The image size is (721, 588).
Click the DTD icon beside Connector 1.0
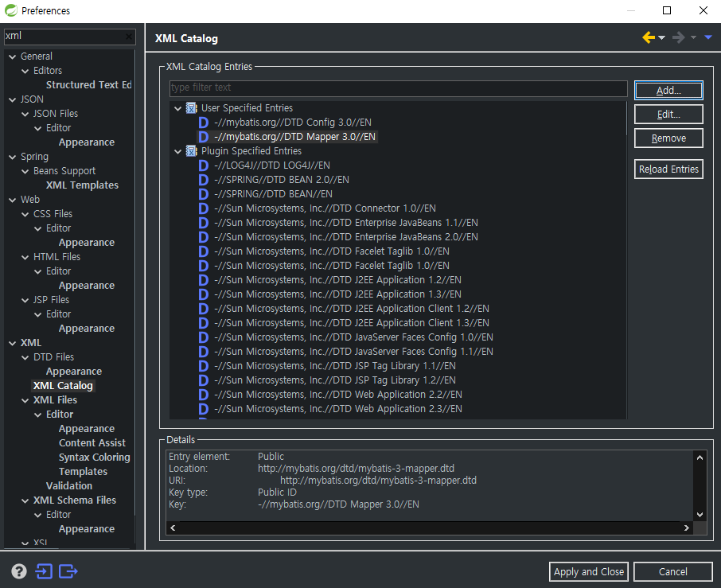(x=203, y=208)
